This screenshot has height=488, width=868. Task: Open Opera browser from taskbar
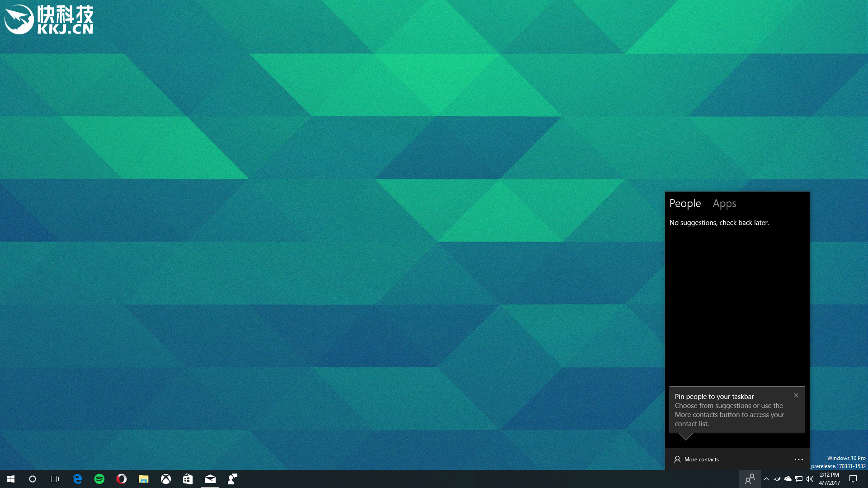(121, 479)
